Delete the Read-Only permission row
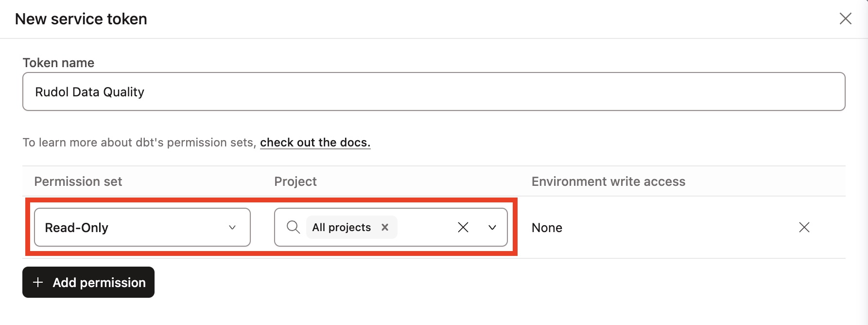The width and height of the screenshot is (868, 325). tap(804, 227)
